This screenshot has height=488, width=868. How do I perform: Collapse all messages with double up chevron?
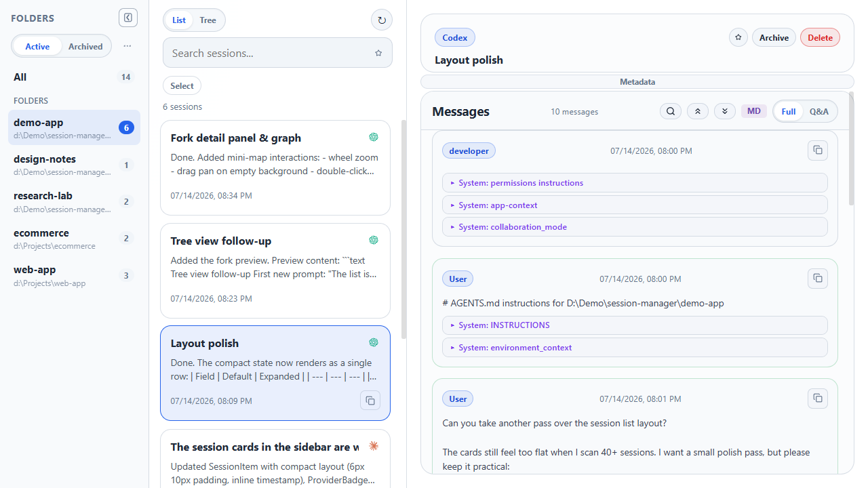tap(698, 111)
